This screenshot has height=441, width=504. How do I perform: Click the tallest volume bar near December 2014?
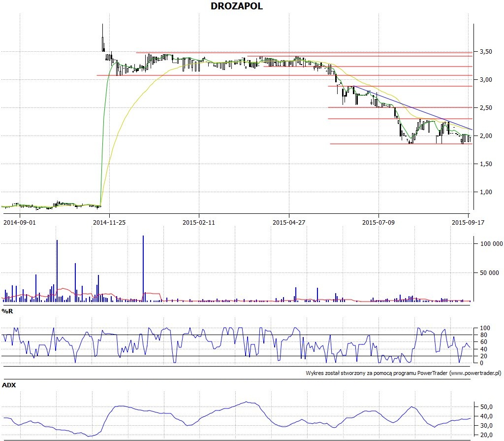[143, 269]
